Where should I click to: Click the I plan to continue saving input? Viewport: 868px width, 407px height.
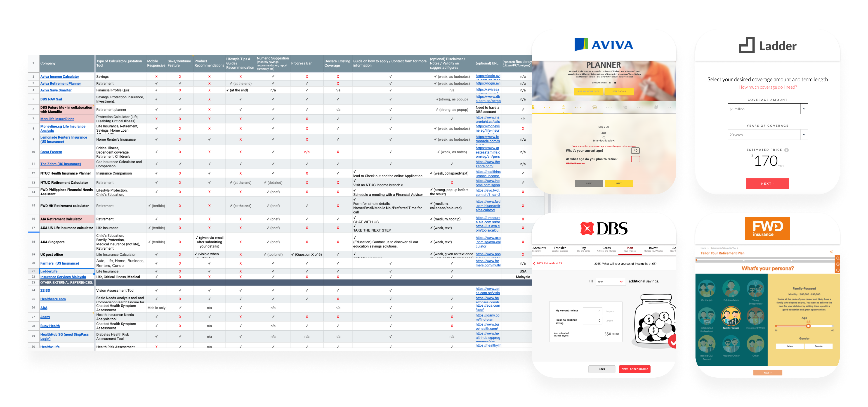tap(592, 320)
